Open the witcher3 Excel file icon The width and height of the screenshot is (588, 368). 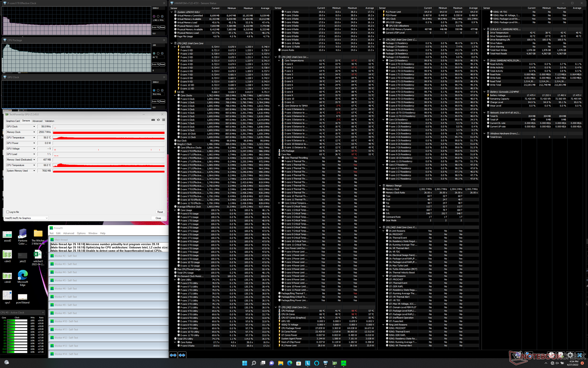[x=38, y=255]
